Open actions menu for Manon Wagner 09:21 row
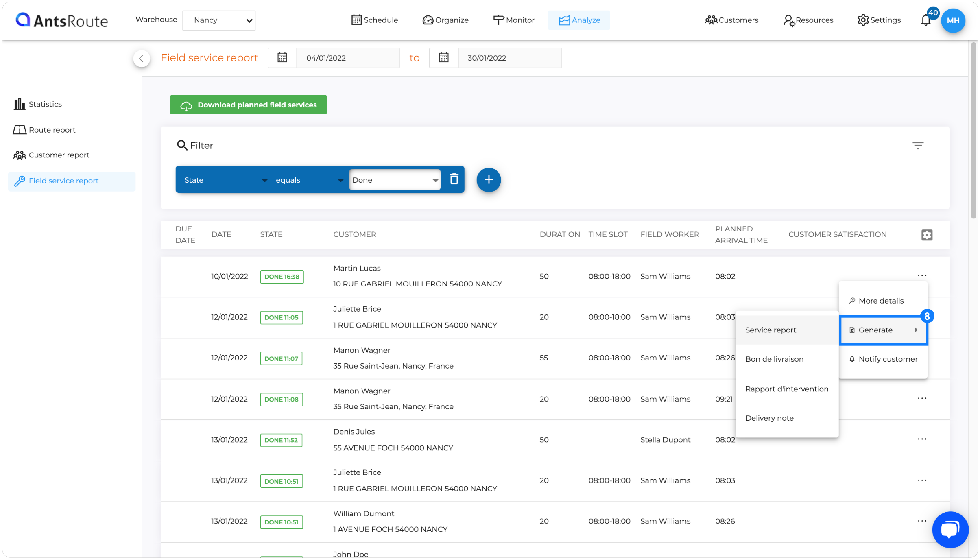This screenshot has height=559, width=980. (x=922, y=398)
